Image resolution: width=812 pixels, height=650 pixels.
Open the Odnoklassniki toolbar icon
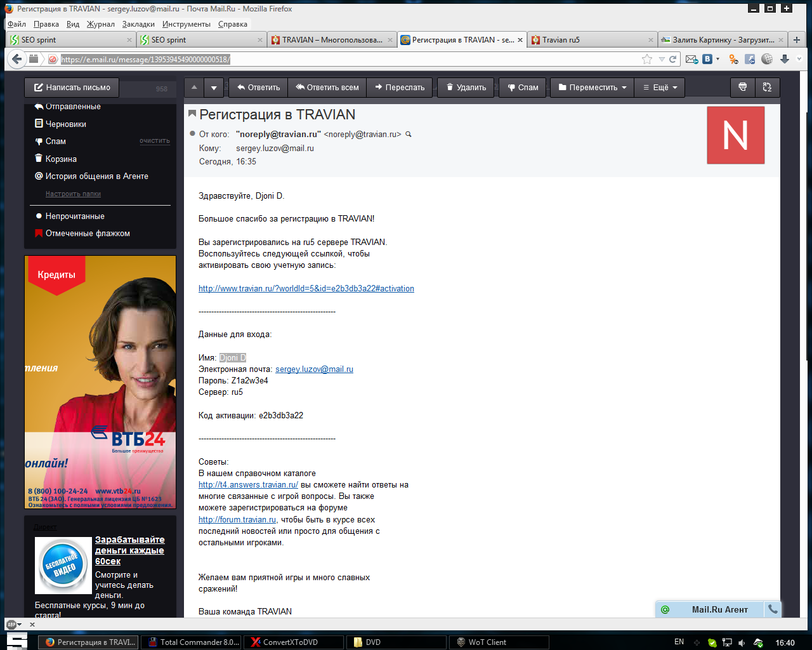[x=734, y=59]
